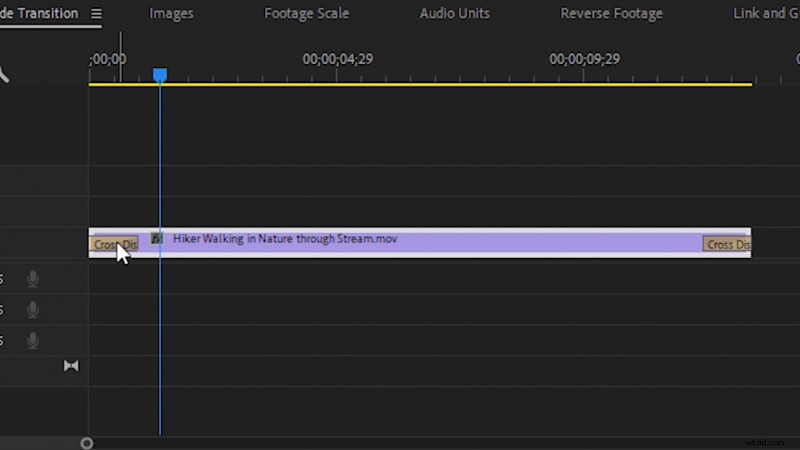Select the Link and G tab

point(766,13)
